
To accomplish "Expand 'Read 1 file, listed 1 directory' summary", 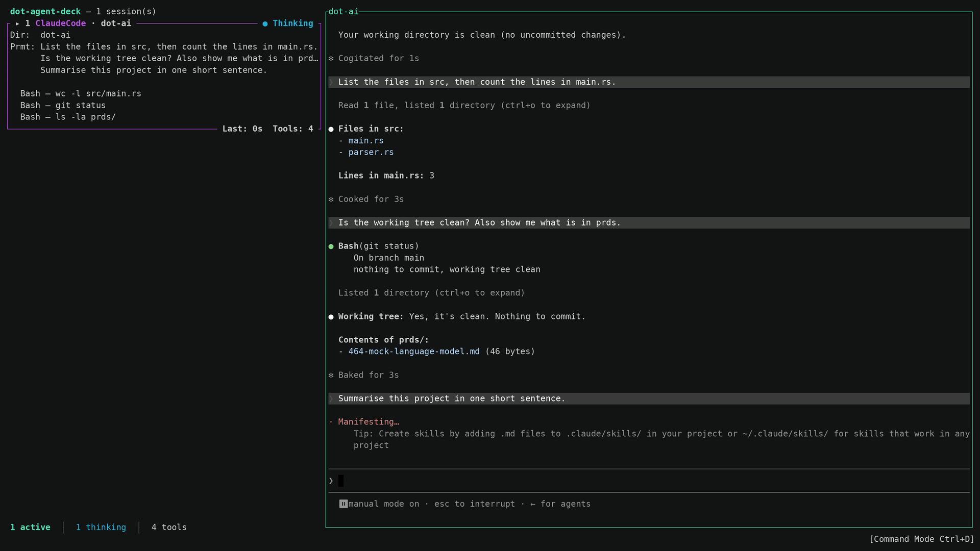I will click(464, 106).
